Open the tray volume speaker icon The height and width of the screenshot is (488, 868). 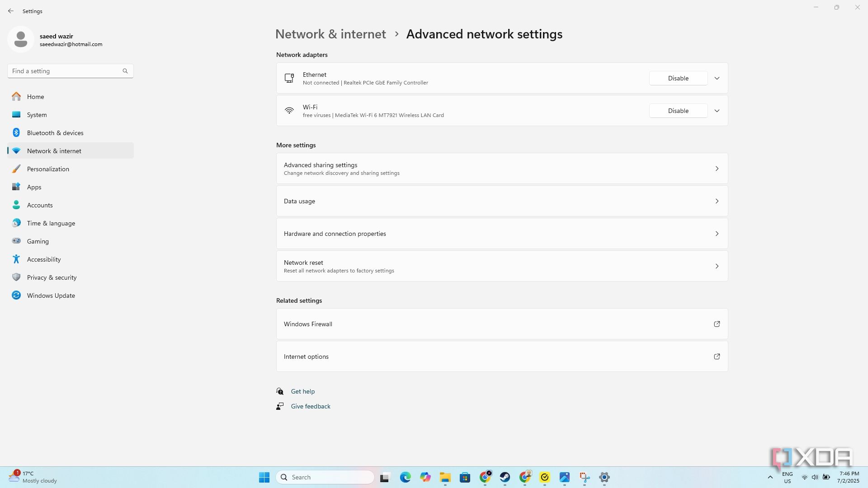click(x=815, y=477)
